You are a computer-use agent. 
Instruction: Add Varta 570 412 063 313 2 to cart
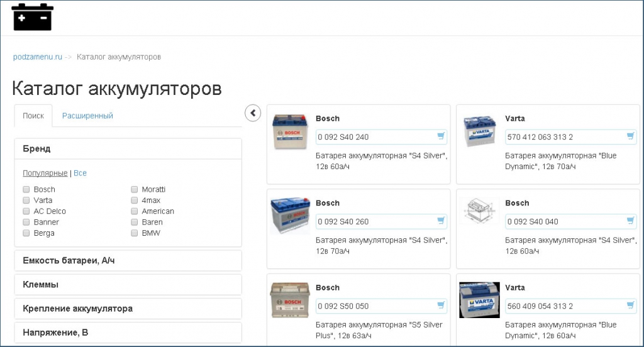click(630, 136)
